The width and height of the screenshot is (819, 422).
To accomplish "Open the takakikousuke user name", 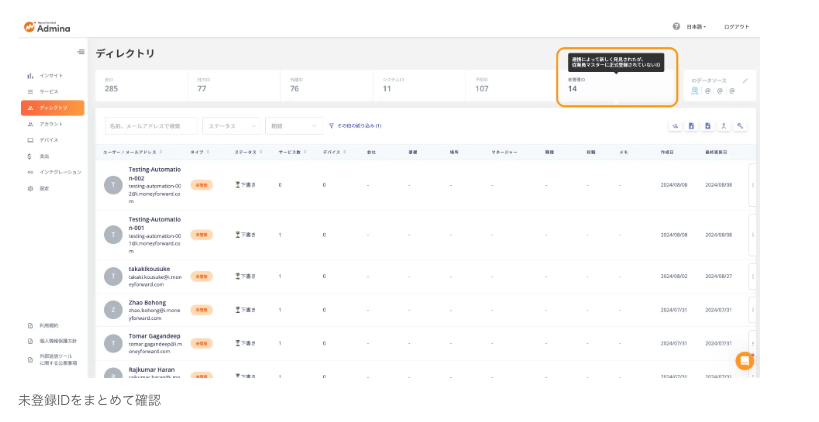I will coord(149,269).
